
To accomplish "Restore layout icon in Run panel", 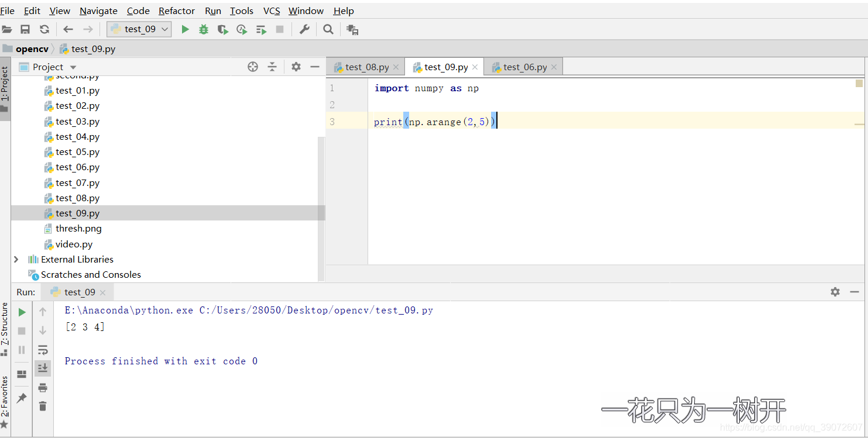I will pyautogui.click(x=22, y=374).
